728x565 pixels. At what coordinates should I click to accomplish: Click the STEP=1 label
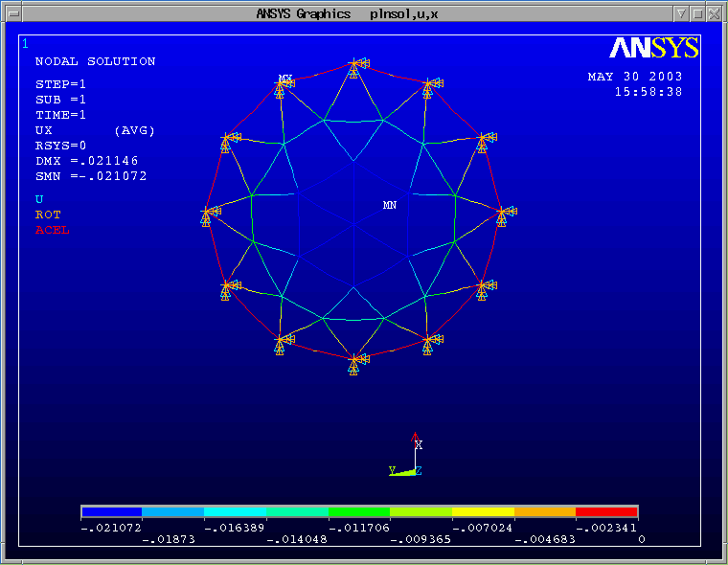coord(60,84)
